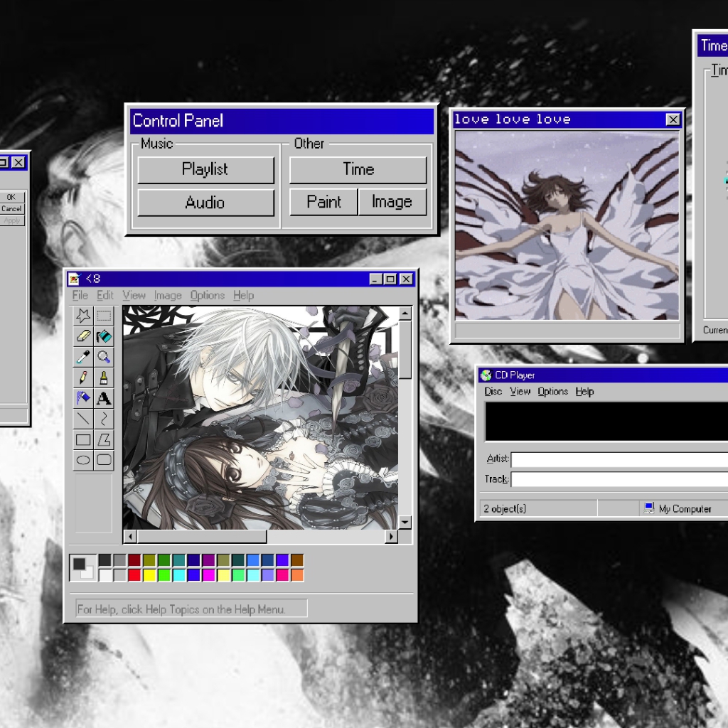The image size is (728, 728).
Task: Select the Brush tool in Paint
Action: pyautogui.click(x=104, y=378)
